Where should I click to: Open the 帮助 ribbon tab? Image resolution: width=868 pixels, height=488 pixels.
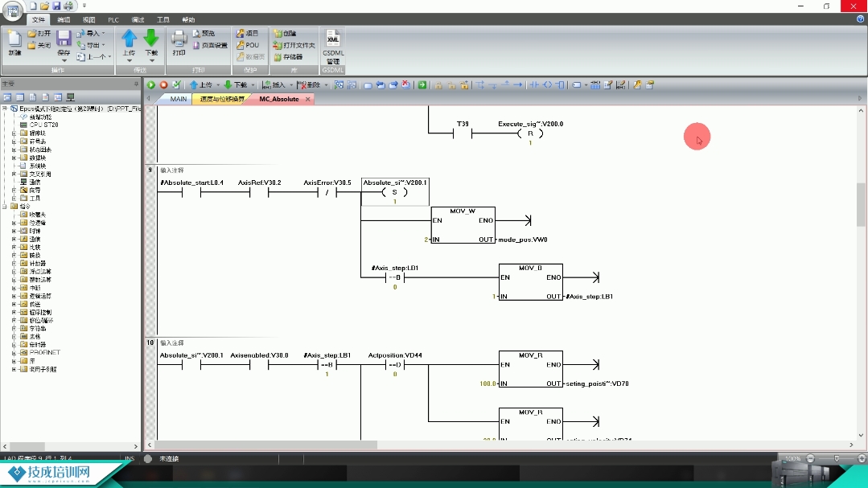coord(188,19)
